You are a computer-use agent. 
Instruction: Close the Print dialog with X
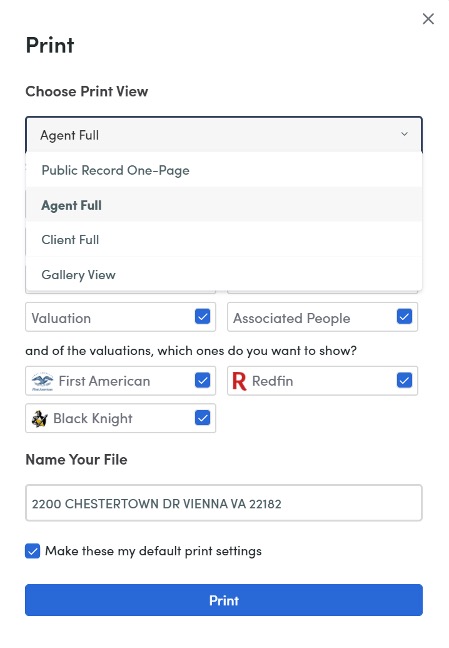coord(428,19)
